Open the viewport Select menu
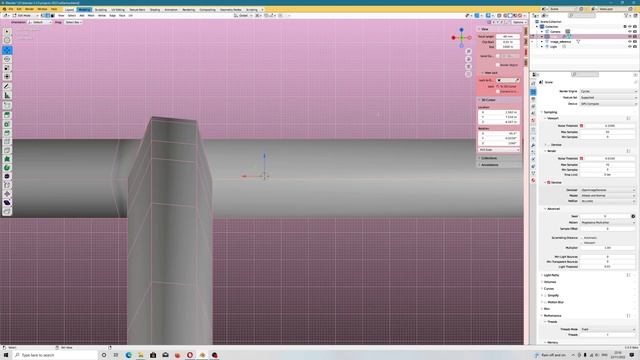Image resolution: width=640 pixels, height=360 pixels. [72, 16]
